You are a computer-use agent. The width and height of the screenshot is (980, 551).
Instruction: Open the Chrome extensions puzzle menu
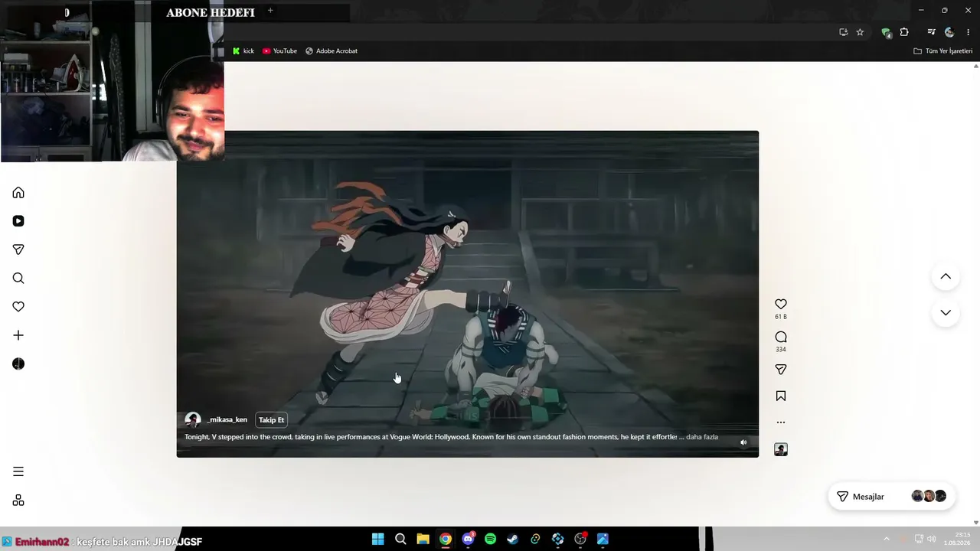pos(904,32)
